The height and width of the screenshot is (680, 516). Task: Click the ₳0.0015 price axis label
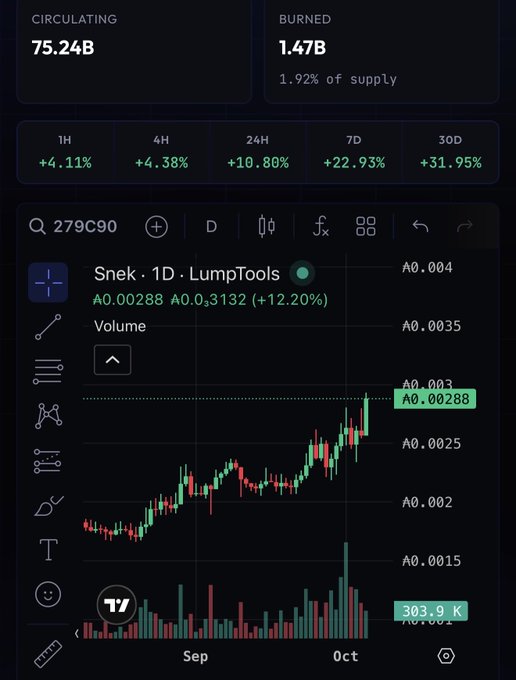pos(431,561)
